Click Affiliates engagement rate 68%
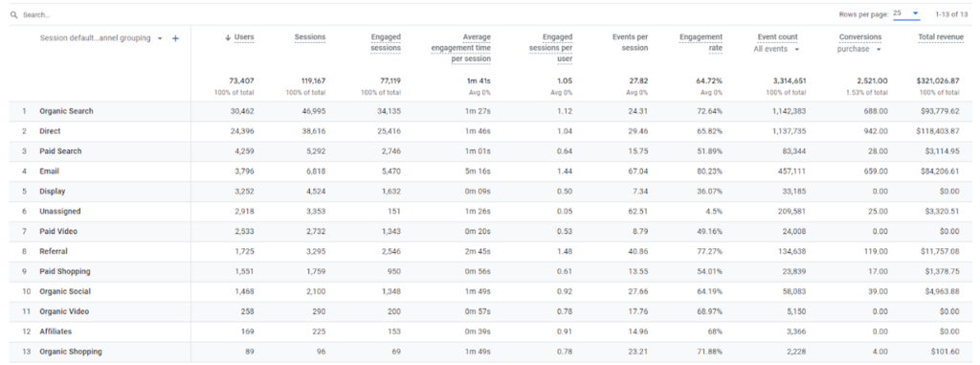 [x=716, y=331]
